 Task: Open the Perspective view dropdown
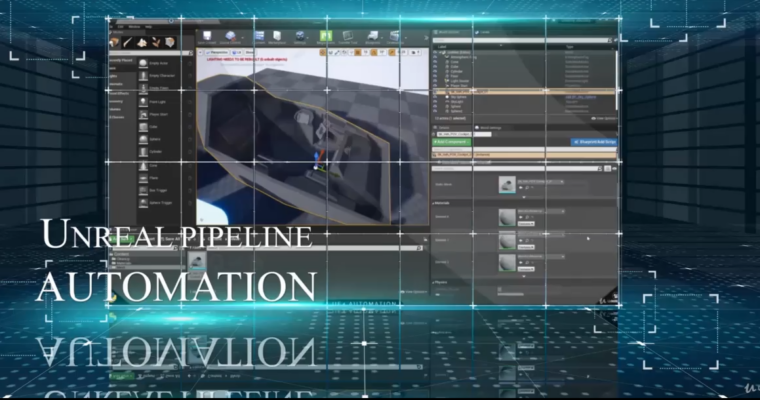click(x=217, y=52)
